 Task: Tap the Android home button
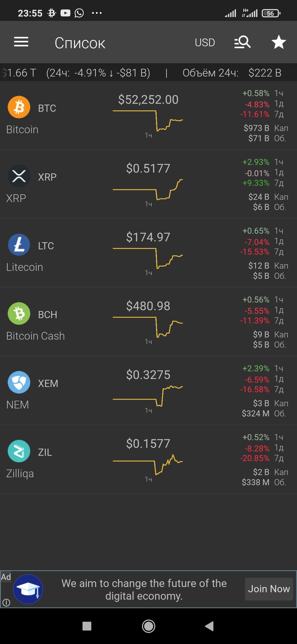(148, 626)
